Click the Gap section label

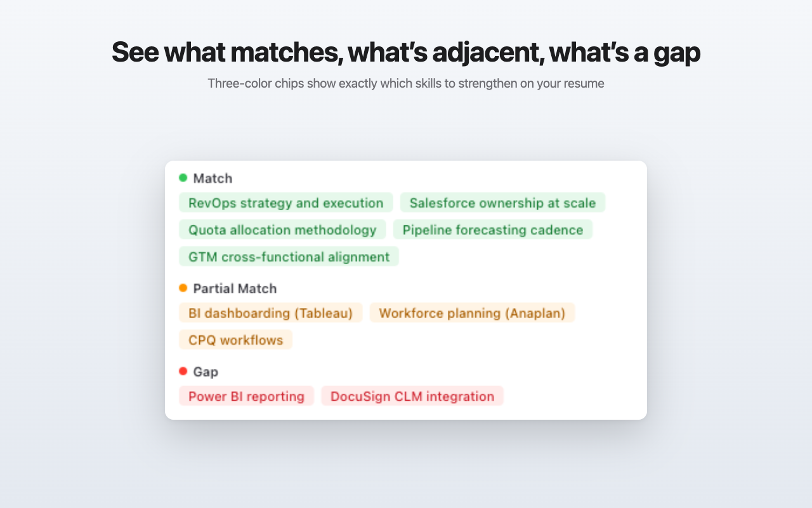tap(206, 371)
